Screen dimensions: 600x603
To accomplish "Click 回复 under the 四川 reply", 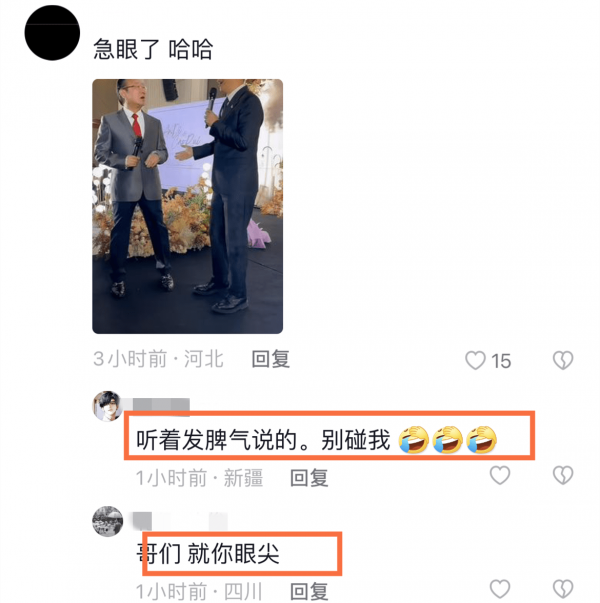I will 309,591.
